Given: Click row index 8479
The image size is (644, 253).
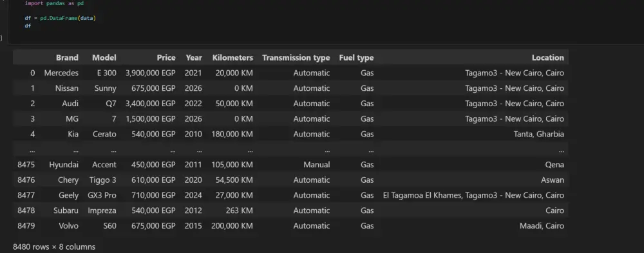Looking at the screenshot, I should [x=26, y=226].
